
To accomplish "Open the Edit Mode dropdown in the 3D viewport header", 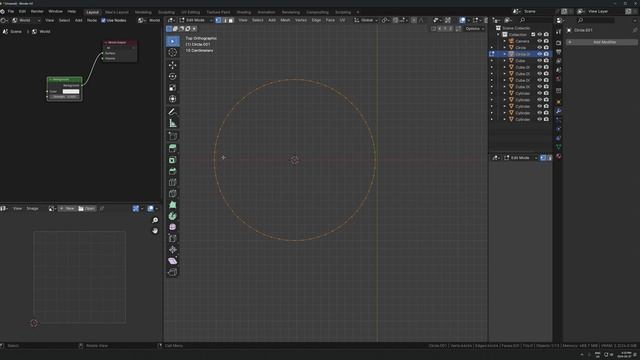I will [196, 20].
